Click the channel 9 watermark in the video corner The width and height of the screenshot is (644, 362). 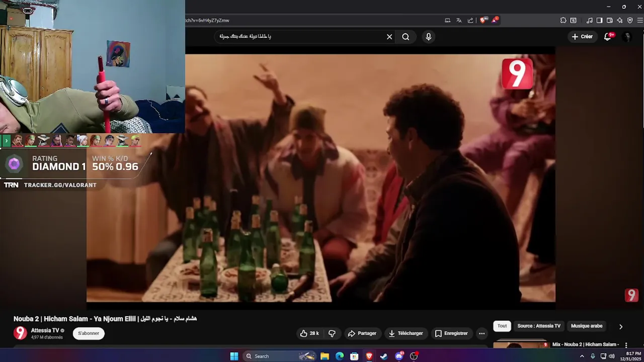pyautogui.click(x=631, y=295)
